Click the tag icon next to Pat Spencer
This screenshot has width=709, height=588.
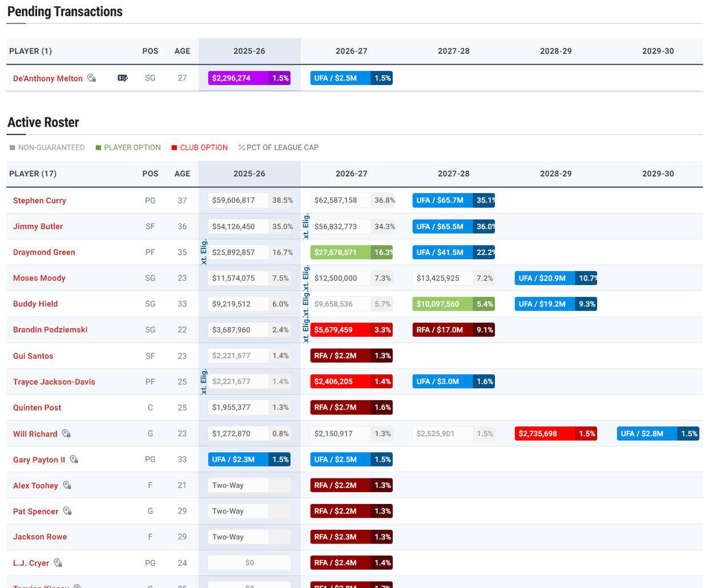(x=67, y=511)
